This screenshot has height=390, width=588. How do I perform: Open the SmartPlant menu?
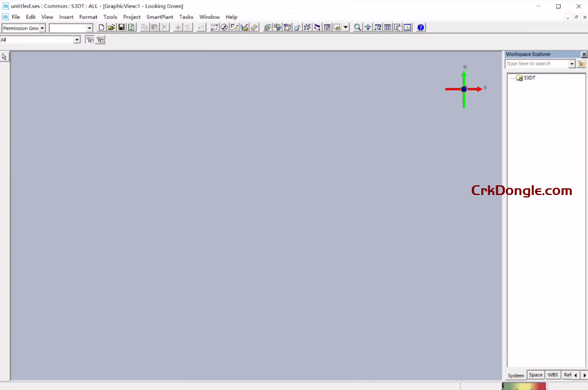point(160,16)
